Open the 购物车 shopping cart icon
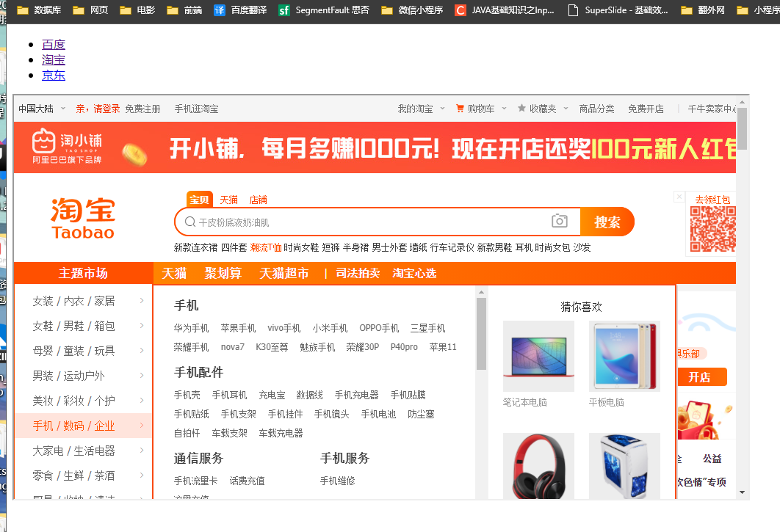Viewport: 780px width, 532px height. point(459,109)
